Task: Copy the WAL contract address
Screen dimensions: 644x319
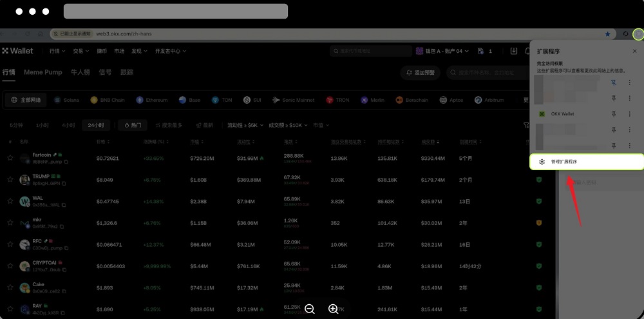Action: [x=64, y=205]
